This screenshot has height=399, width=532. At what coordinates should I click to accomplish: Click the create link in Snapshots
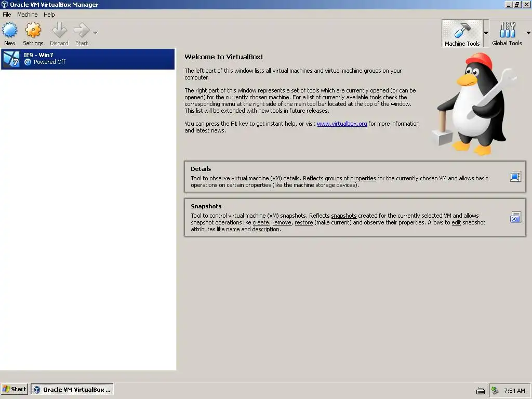261,222
